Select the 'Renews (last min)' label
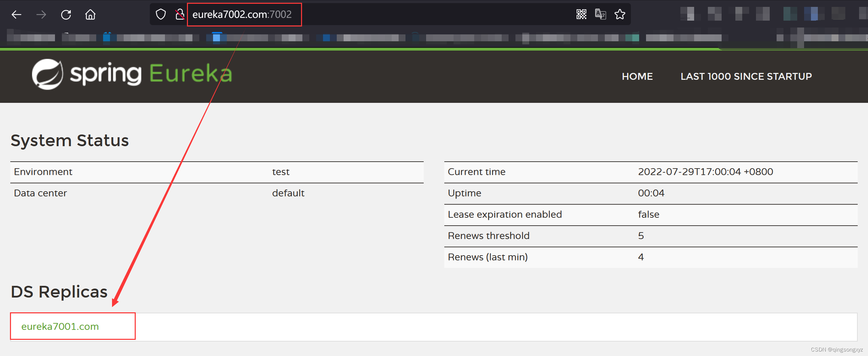The width and height of the screenshot is (868, 356). point(488,257)
